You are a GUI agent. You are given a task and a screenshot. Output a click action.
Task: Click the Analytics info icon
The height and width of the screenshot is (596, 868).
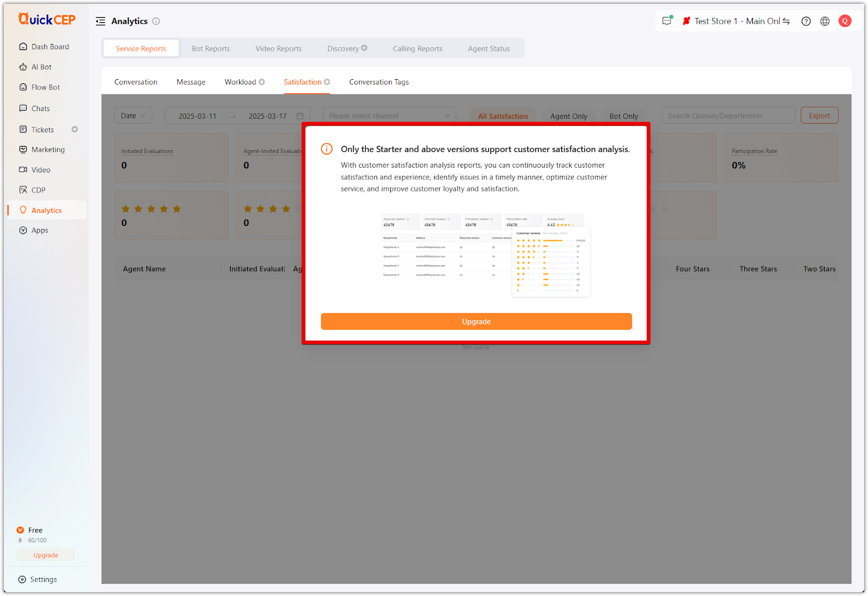[156, 21]
